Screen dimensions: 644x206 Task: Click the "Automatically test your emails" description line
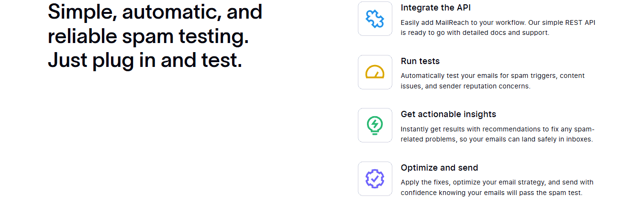(x=493, y=76)
